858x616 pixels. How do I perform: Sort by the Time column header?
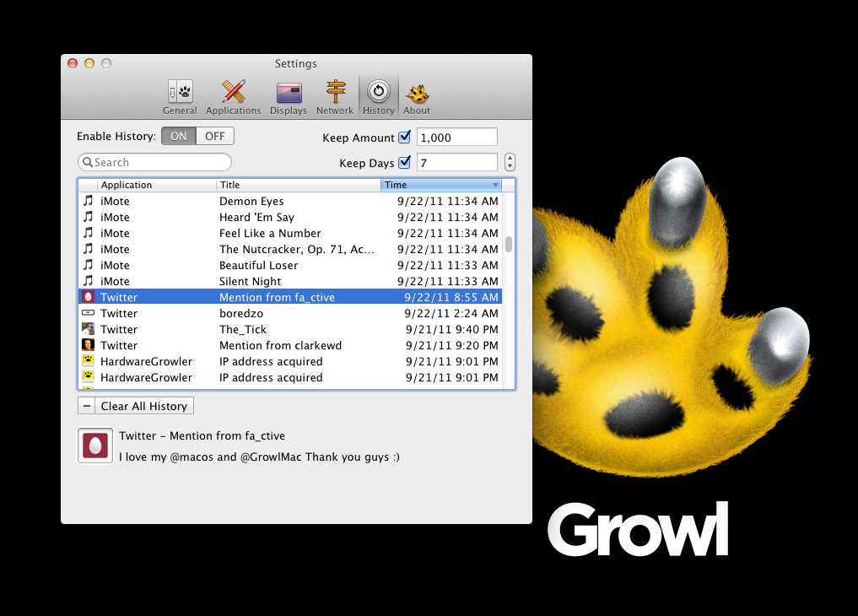coord(441,185)
